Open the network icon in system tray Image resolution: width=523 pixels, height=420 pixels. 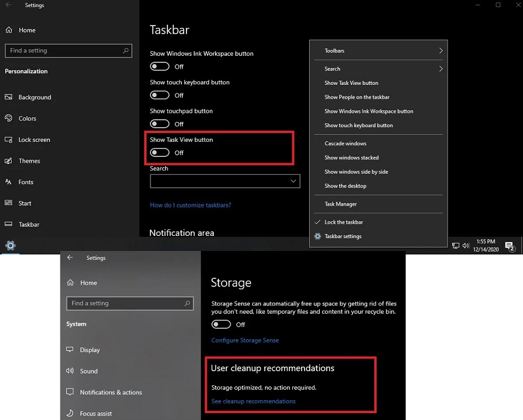455,246
